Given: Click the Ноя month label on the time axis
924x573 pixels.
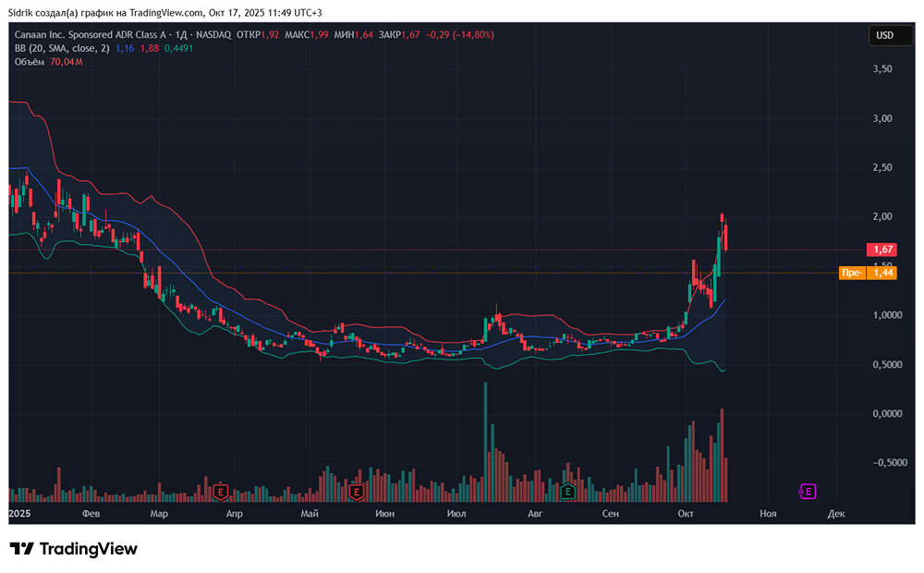Looking at the screenshot, I should [x=768, y=514].
